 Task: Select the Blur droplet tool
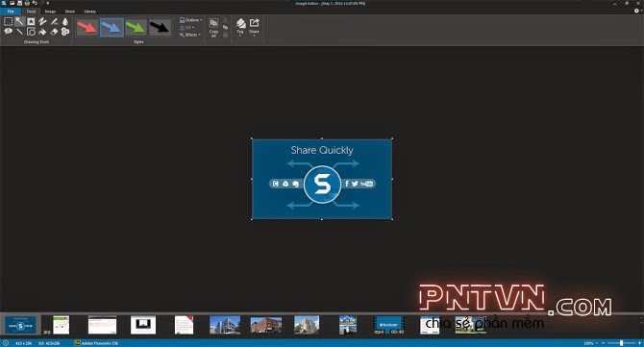coord(65,21)
